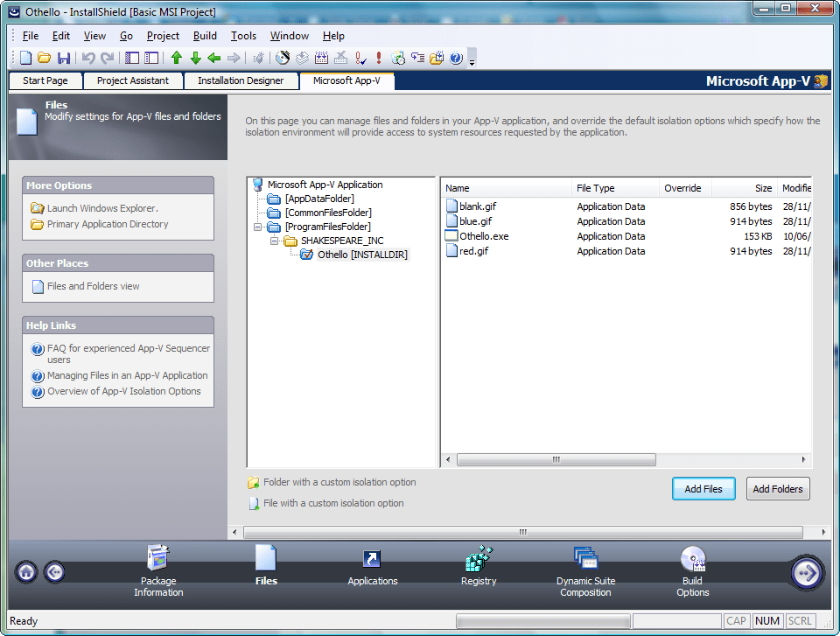The height and width of the screenshot is (636, 840).
Task: Switch to the Project Assistant tab
Action: tap(132, 80)
